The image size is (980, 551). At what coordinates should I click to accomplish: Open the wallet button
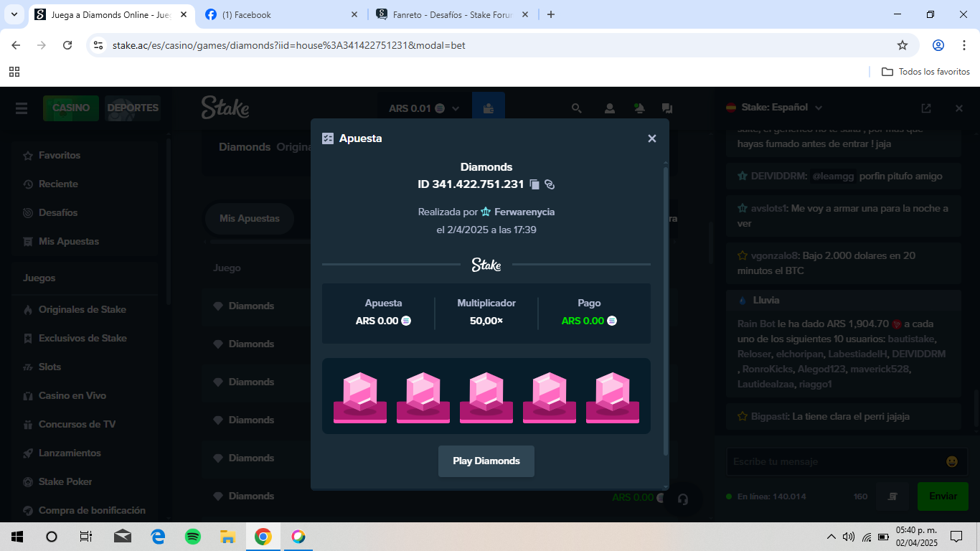[489, 108]
